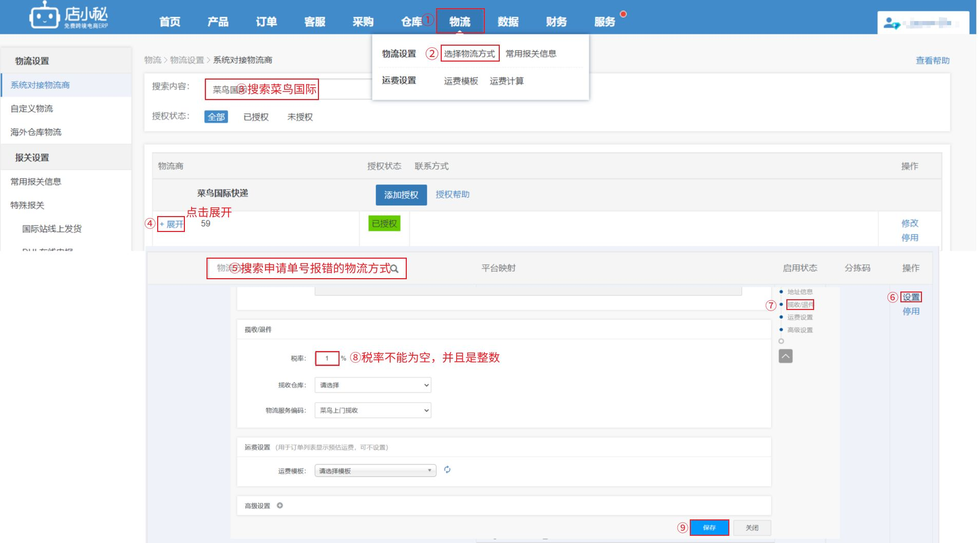
Task: Open the 运费模板 请选择模板 dropdown
Action: 375,471
